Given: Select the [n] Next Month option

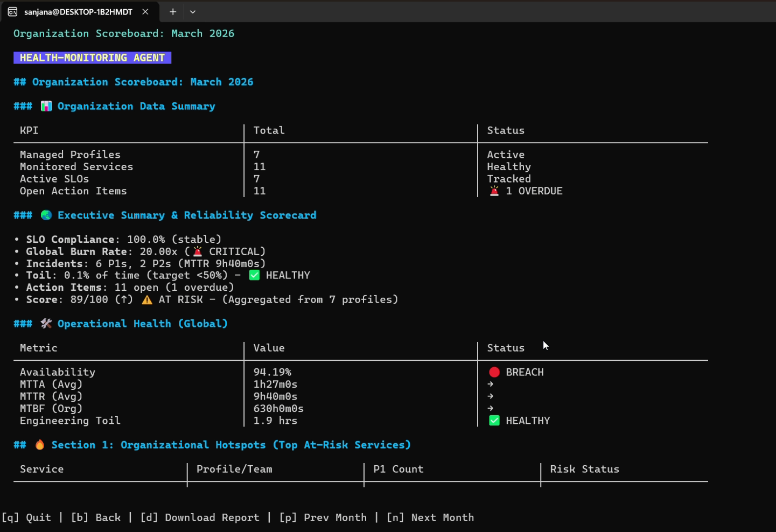Looking at the screenshot, I should (430, 517).
